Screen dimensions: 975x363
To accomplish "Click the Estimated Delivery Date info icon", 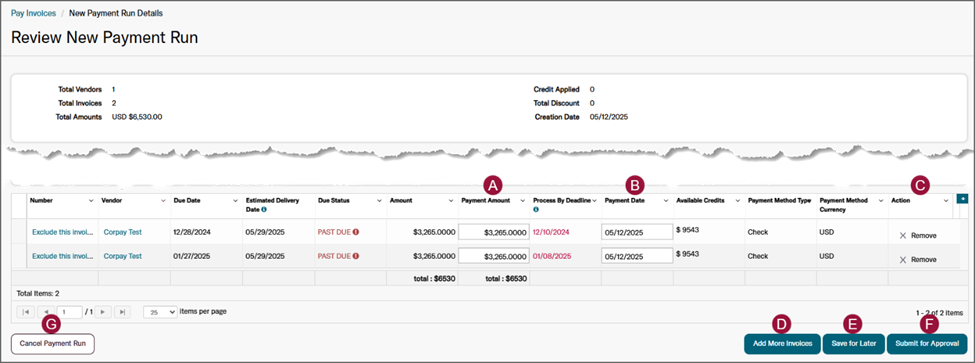I will pos(265,210).
